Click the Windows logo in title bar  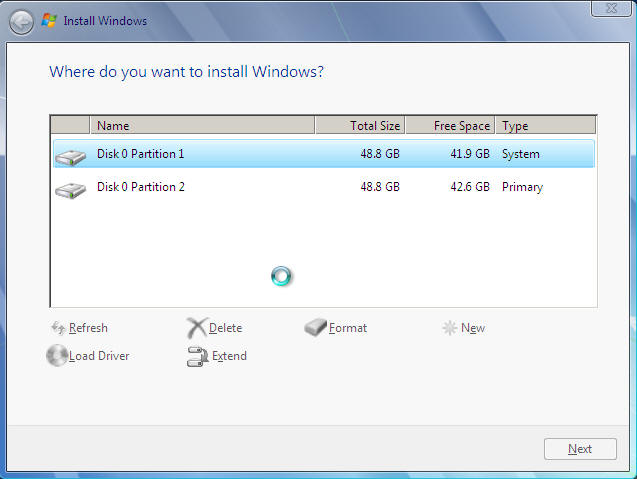point(49,20)
